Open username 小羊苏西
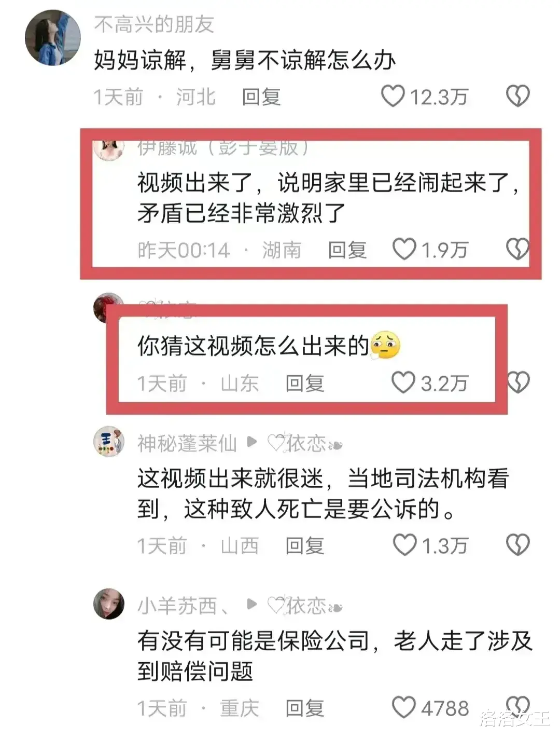 pos(183,606)
